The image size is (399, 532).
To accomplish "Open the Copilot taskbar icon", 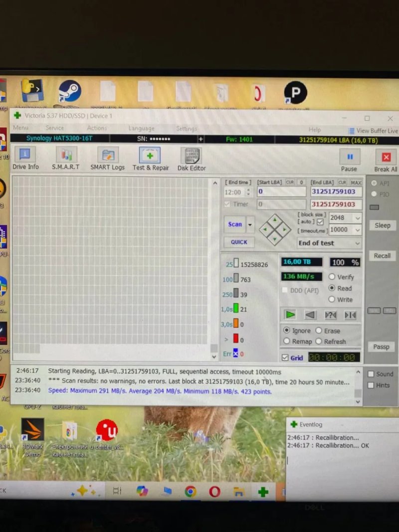I will pos(142,491).
